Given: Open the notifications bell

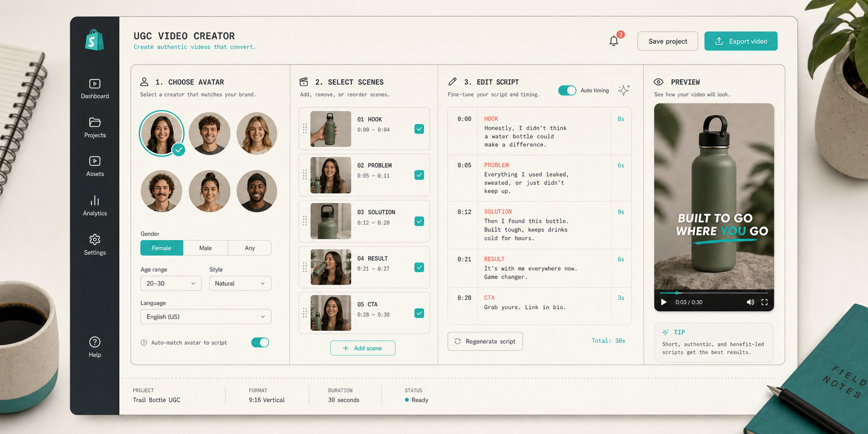Looking at the screenshot, I should [x=614, y=41].
